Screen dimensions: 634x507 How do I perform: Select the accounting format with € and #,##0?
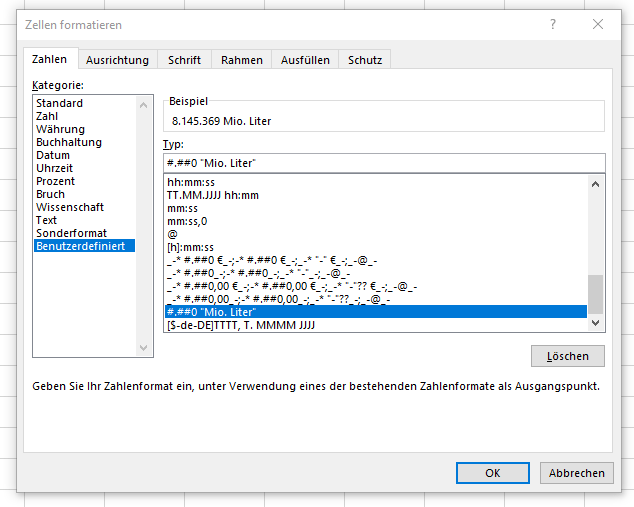[376, 260]
